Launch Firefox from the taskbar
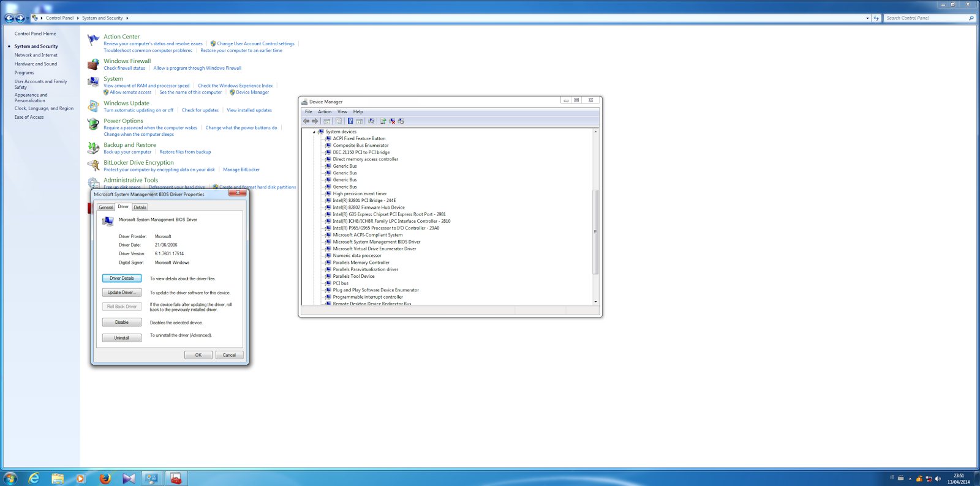 pyautogui.click(x=105, y=479)
